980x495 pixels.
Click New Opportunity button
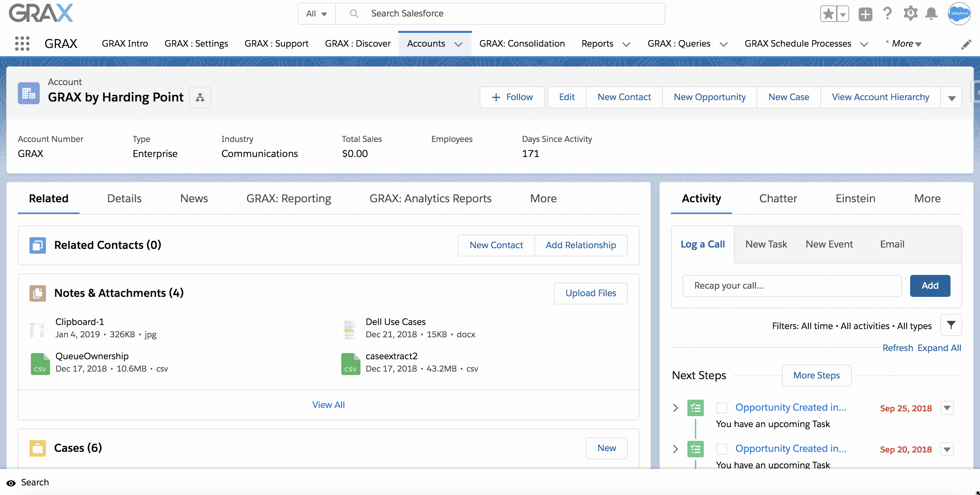pyautogui.click(x=710, y=97)
